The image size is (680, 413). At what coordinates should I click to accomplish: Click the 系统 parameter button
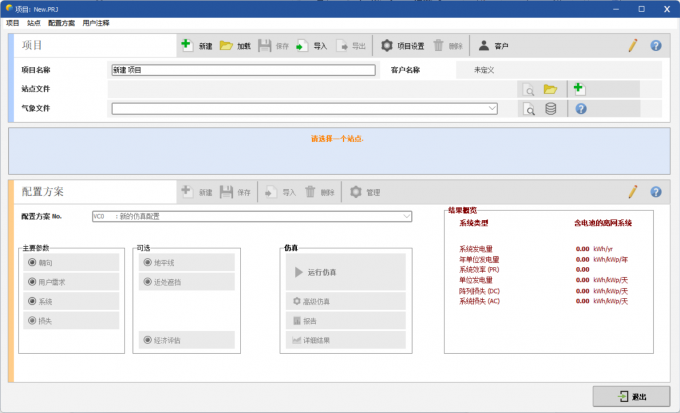click(x=71, y=301)
